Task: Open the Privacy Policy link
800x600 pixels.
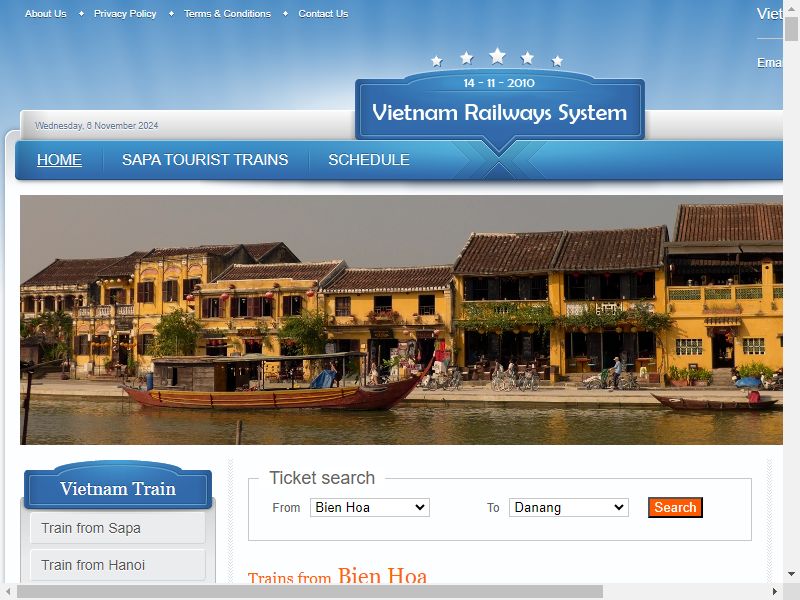Action: (125, 14)
